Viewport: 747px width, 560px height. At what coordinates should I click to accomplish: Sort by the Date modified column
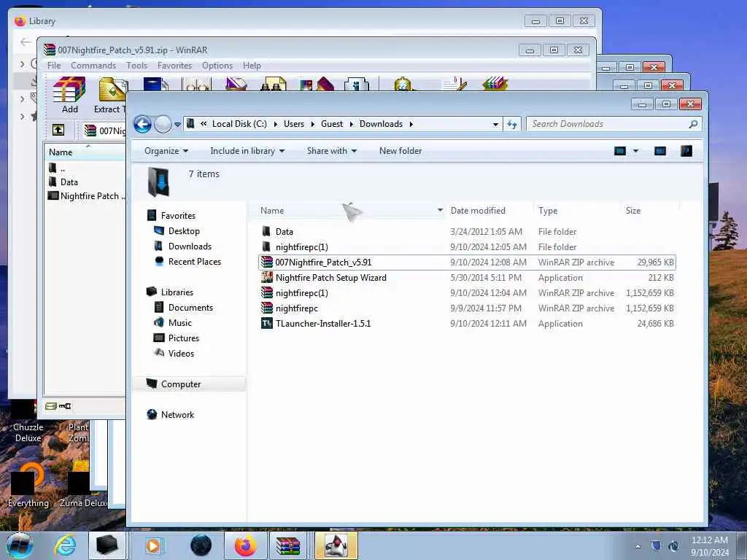tap(478, 211)
